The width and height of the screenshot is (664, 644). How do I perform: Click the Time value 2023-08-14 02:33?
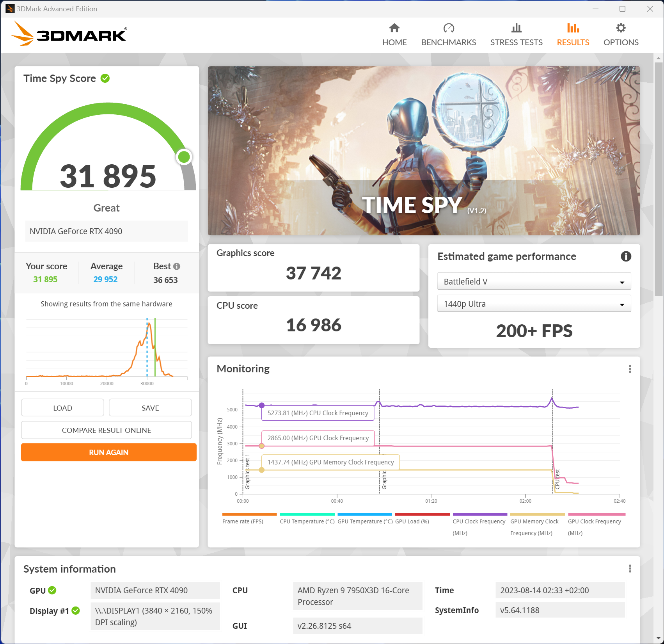[560, 590]
